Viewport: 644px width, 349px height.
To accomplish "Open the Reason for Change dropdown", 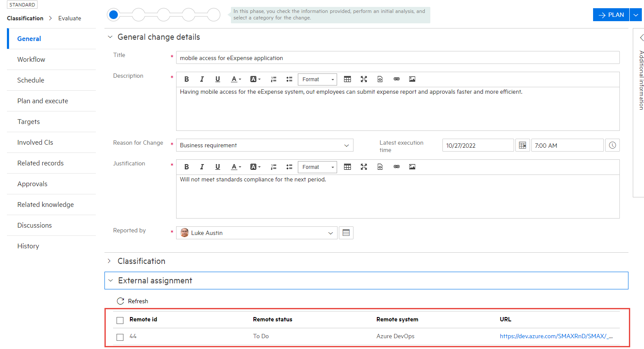I will 347,145.
